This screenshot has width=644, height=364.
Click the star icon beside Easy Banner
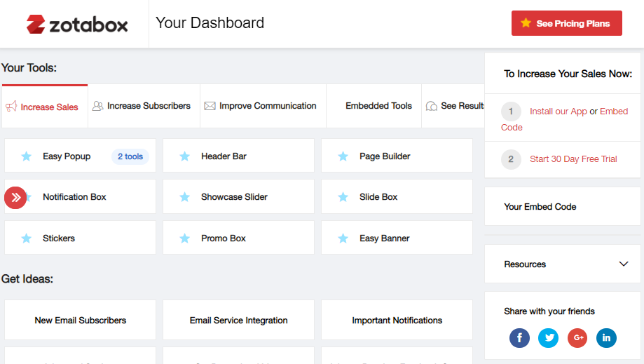coord(343,238)
